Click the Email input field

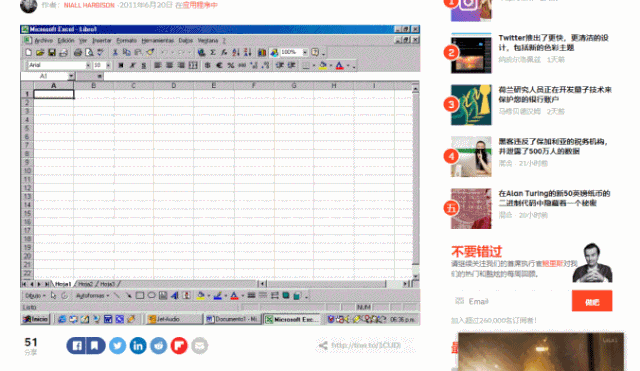(511, 301)
